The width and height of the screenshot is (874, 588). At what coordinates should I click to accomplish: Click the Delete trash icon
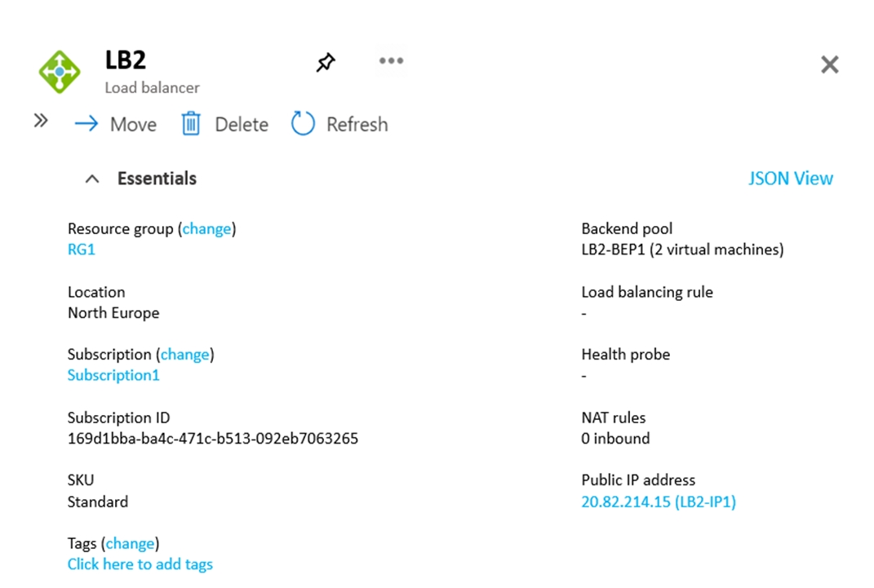pos(191,123)
